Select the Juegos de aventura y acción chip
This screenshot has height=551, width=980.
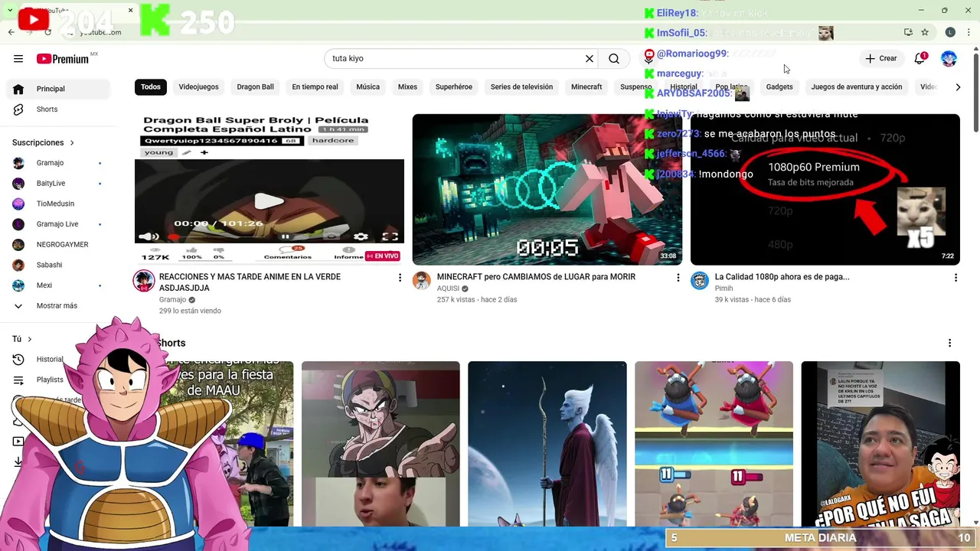pos(857,87)
